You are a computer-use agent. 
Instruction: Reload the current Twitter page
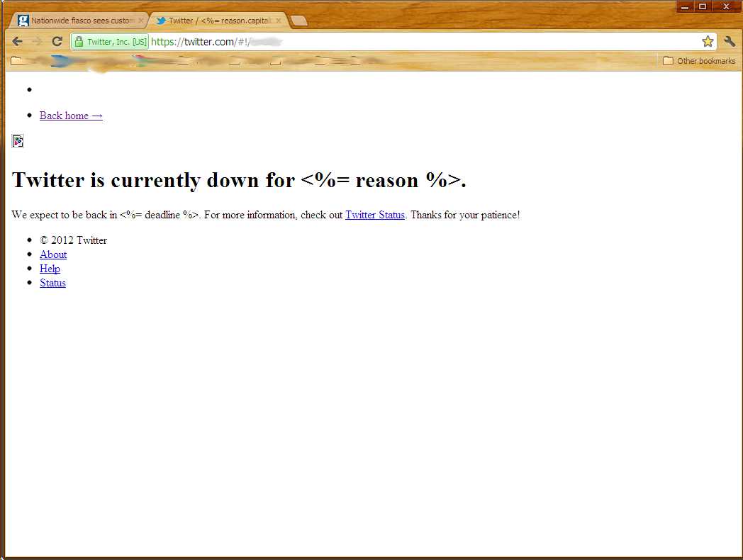[57, 42]
